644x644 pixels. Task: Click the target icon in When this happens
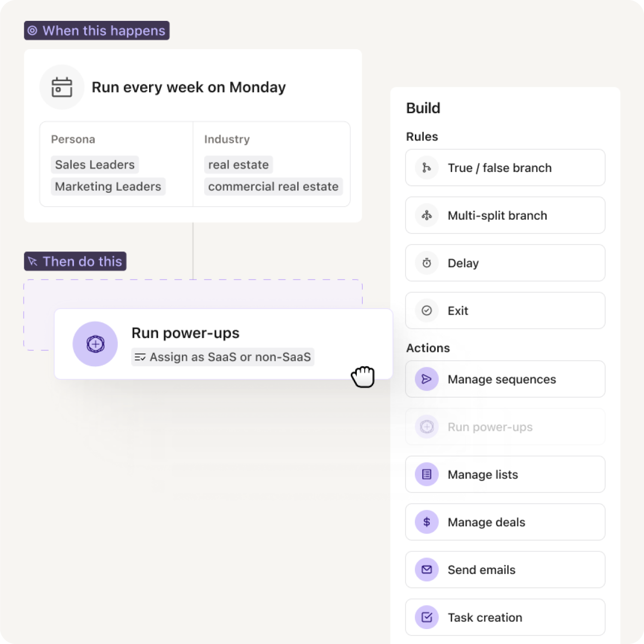(x=33, y=31)
